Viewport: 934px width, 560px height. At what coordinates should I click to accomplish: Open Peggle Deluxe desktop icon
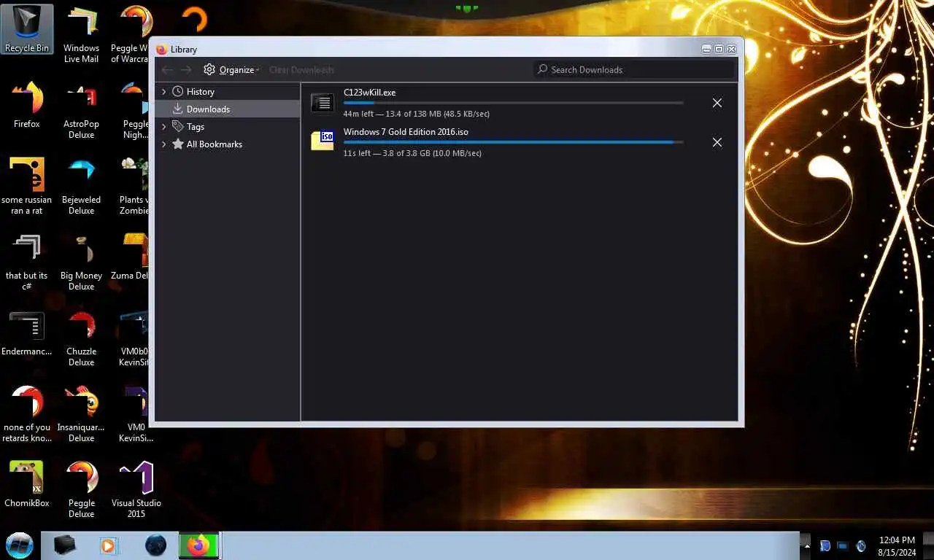[x=82, y=489]
